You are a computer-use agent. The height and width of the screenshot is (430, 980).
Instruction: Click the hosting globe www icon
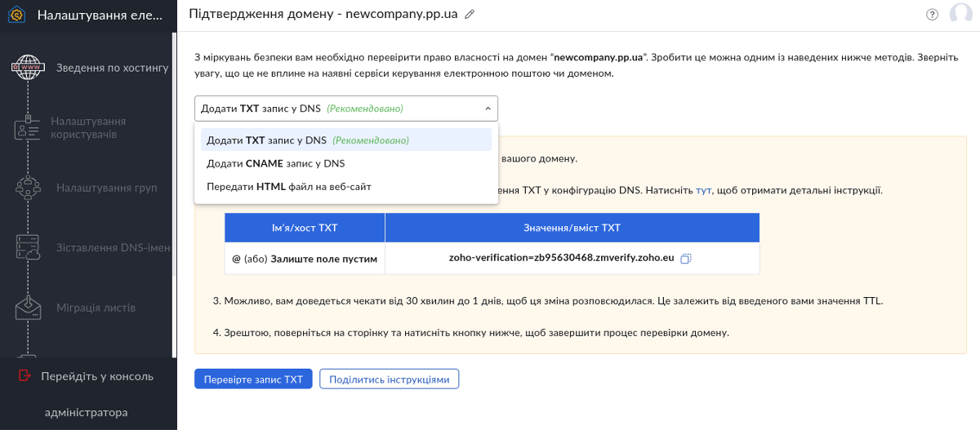(29, 67)
